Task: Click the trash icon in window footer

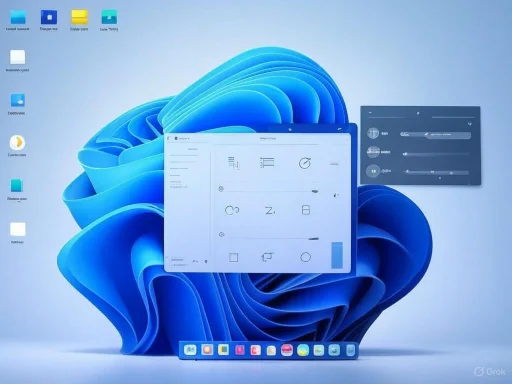Action: coord(206,261)
